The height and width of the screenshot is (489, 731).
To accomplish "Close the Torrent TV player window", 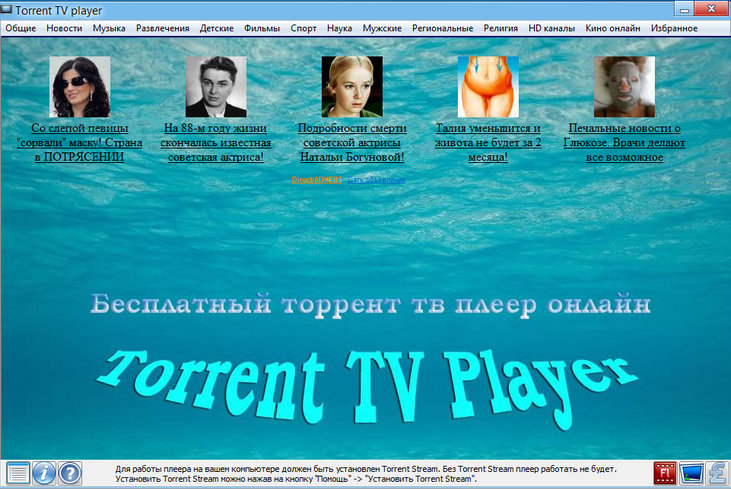I will point(711,9).
